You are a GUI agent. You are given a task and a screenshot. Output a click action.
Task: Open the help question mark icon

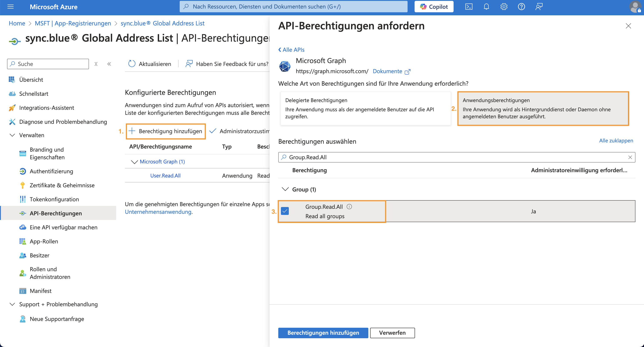tap(521, 7)
